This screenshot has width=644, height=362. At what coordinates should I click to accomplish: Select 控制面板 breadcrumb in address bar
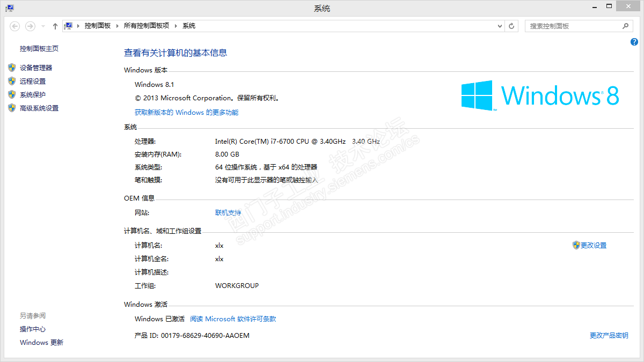pyautogui.click(x=98, y=26)
